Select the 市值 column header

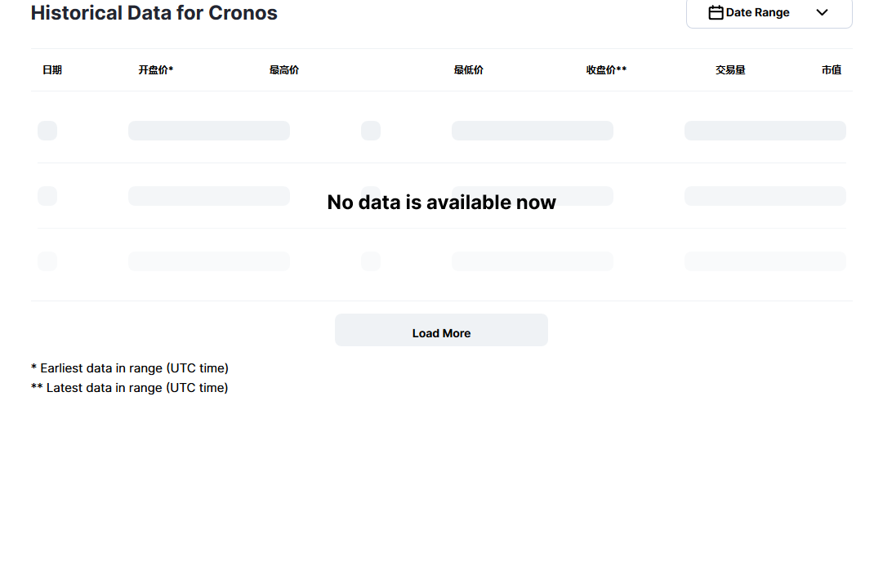(832, 69)
